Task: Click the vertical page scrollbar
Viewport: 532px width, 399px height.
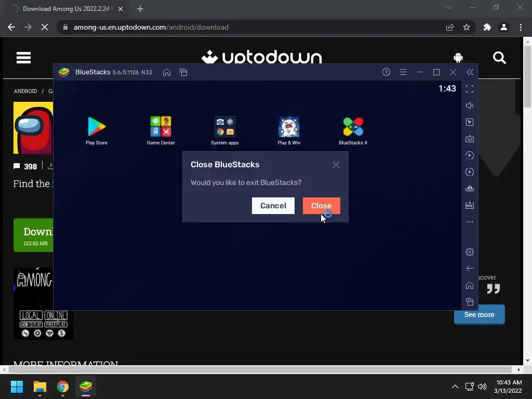Action: 528,77
